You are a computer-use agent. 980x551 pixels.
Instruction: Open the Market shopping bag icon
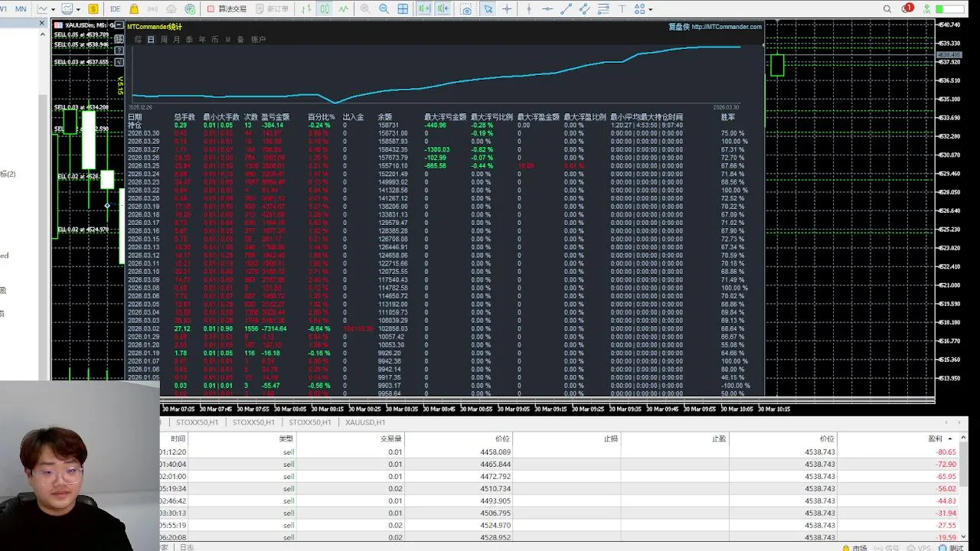pyautogui.click(x=134, y=9)
